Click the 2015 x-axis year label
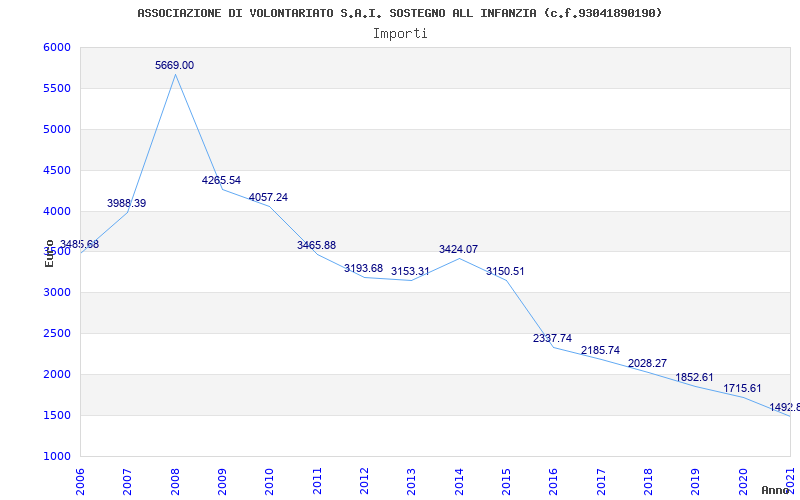The width and height of the screenshot is (800, 500). tap(506, 482)
